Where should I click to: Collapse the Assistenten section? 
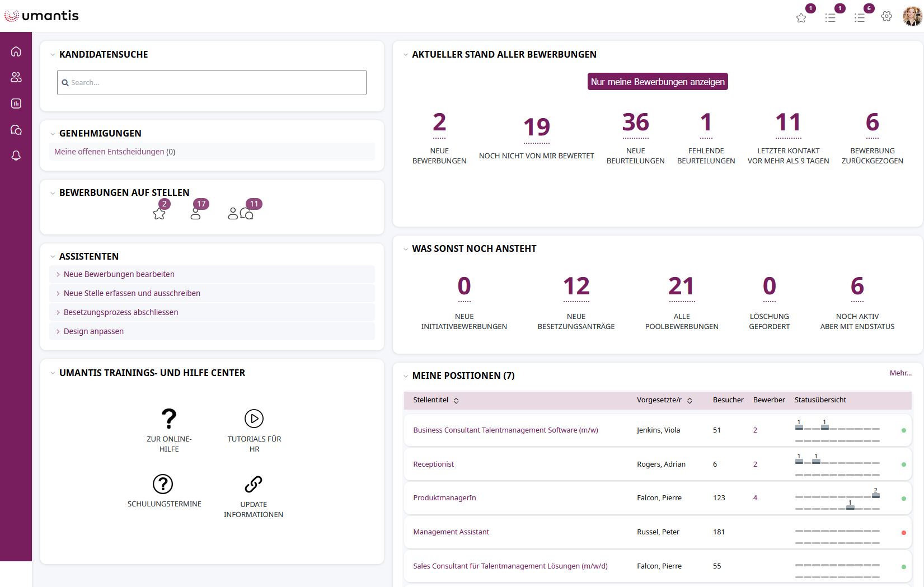click(53, 257)
